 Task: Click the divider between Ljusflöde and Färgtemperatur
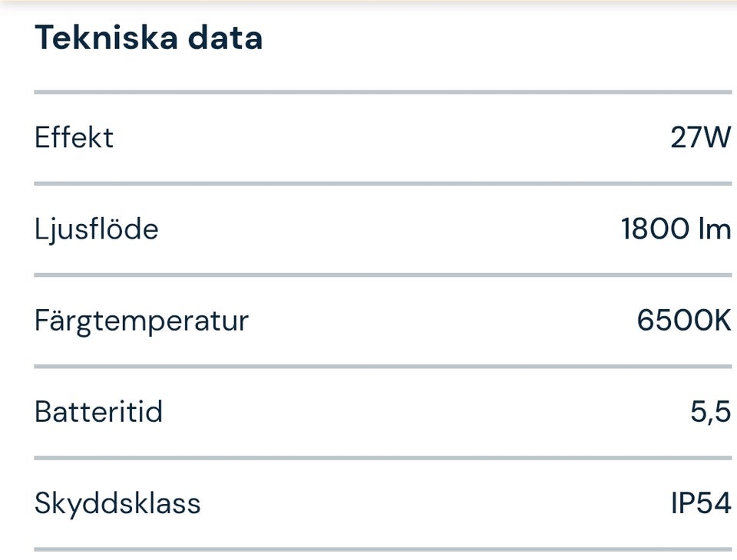[382, 275]
